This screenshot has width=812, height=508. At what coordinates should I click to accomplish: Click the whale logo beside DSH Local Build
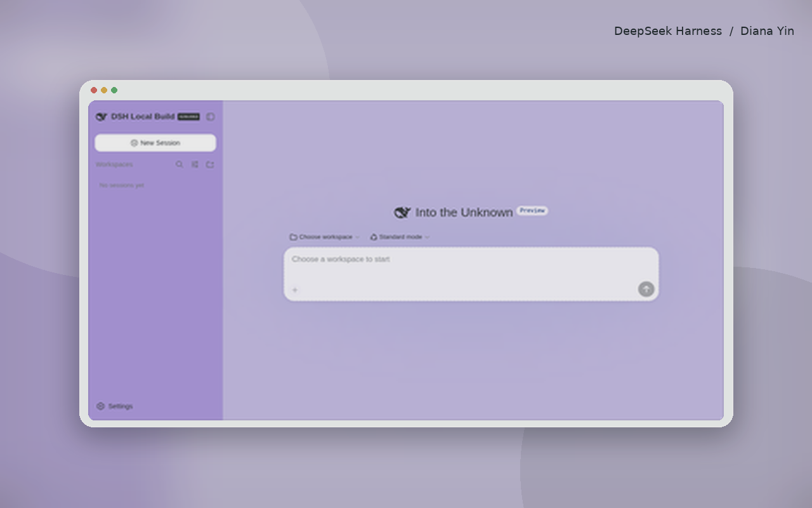tap(101, 117)
